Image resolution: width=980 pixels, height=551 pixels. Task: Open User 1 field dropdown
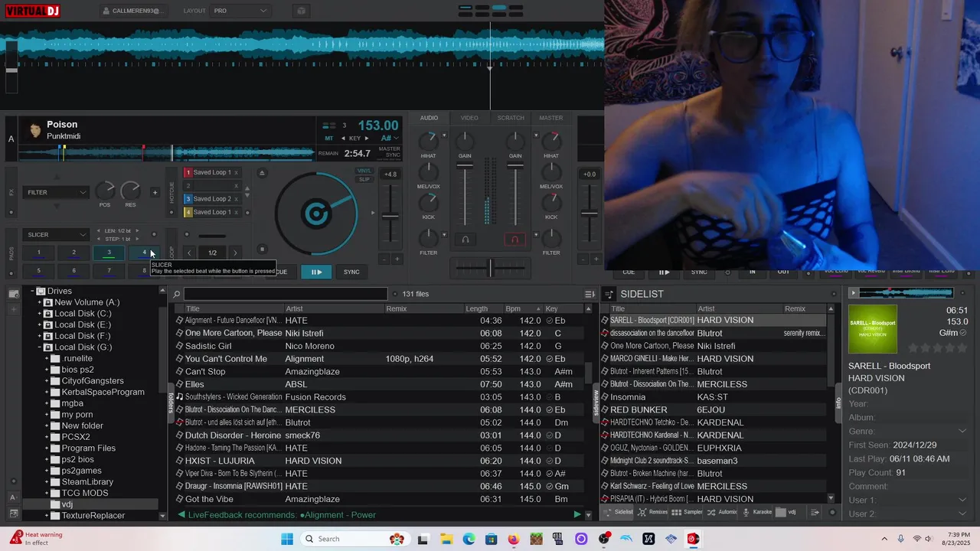(962, 500)
